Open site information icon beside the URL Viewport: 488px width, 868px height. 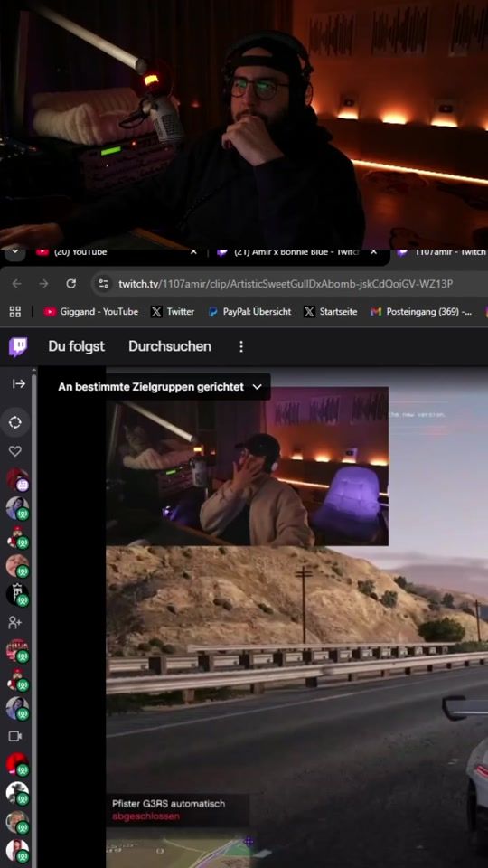click(103, 284)
